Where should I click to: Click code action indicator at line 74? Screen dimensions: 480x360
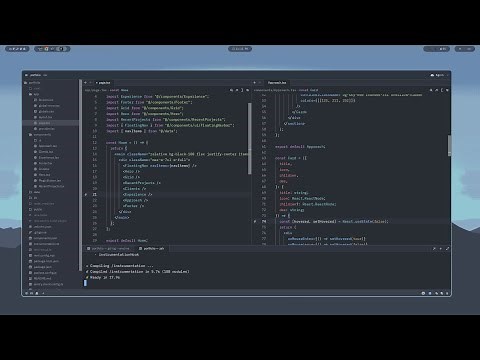click(255, 221)
